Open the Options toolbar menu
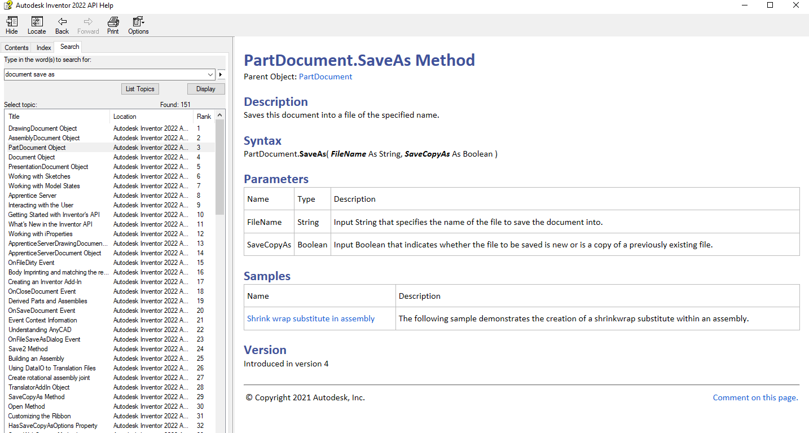809x444 pixels. click(138, 25)
